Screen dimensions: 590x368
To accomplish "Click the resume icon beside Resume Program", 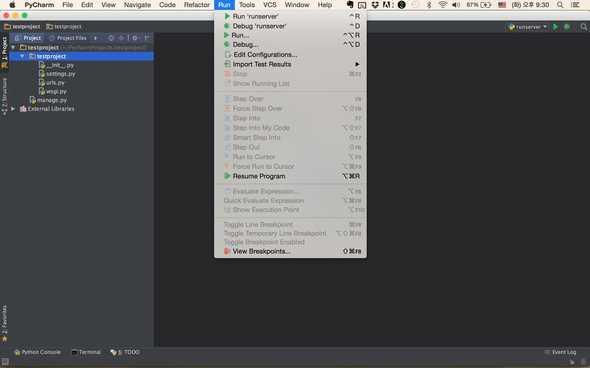I will coord(227,176).
